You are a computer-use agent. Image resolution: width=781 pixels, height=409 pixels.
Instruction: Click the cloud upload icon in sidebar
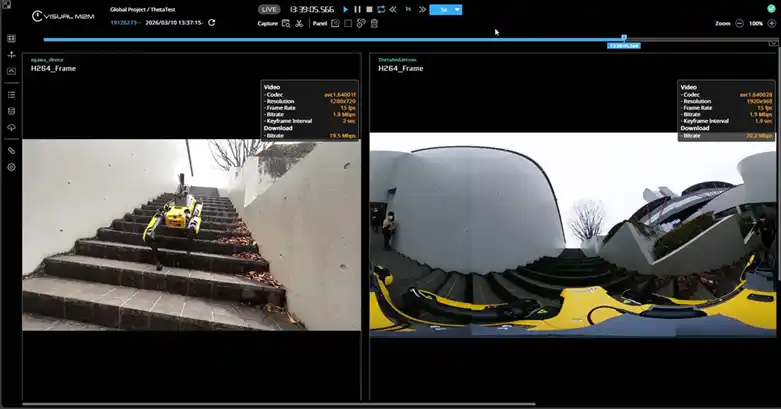tap(11, 128)
